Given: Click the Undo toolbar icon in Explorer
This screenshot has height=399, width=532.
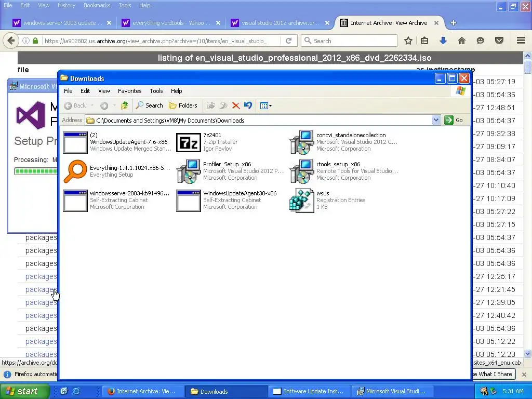Looking at the screenshot, I should (x=248, y=105).
